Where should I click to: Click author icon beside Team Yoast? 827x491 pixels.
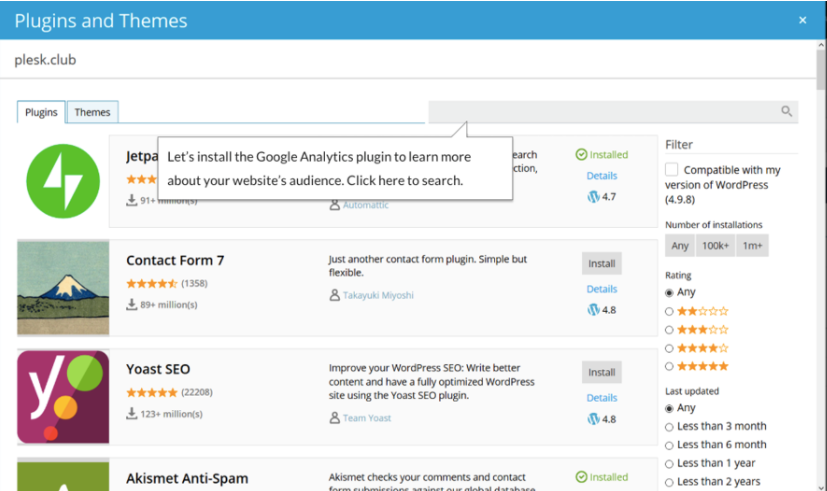[x=334, y=418]
